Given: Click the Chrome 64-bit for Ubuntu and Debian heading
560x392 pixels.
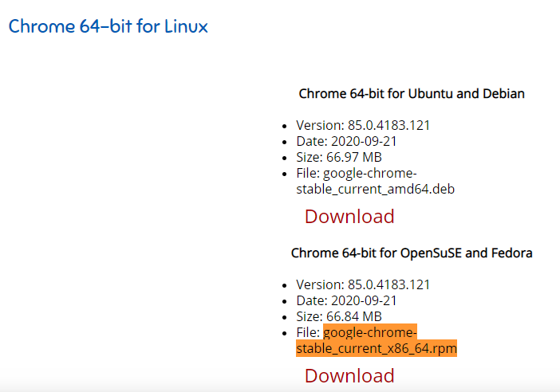Looking at the screenshot, I should point(412,93).
